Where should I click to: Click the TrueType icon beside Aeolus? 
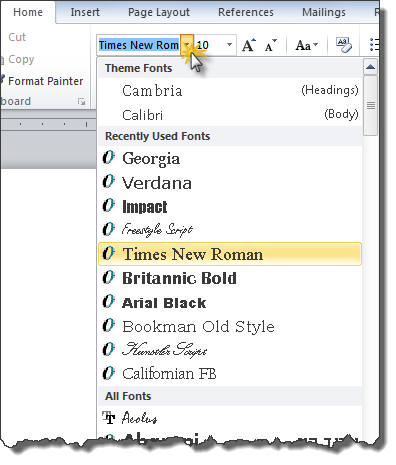coord(109,418)
